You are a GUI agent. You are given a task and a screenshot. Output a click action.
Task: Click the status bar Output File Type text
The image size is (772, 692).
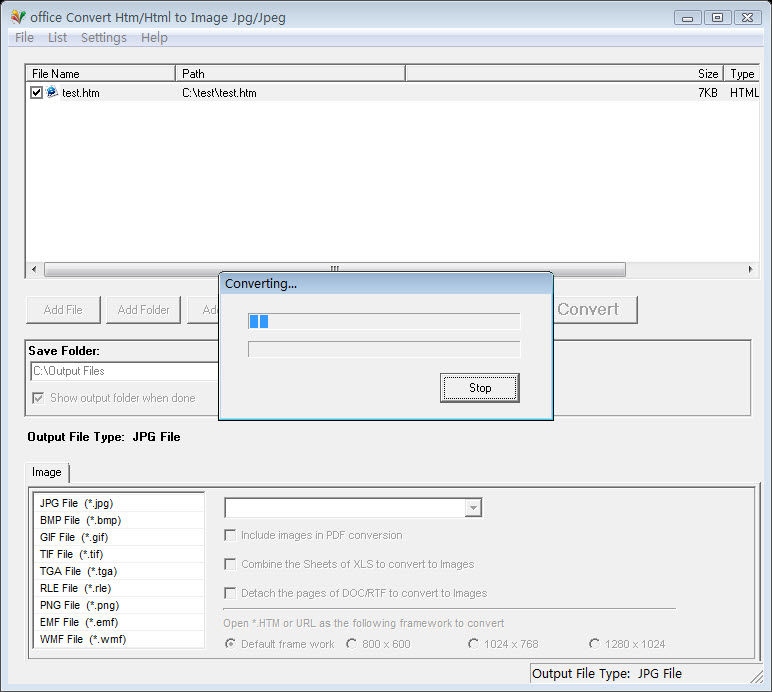click(607, 673)
